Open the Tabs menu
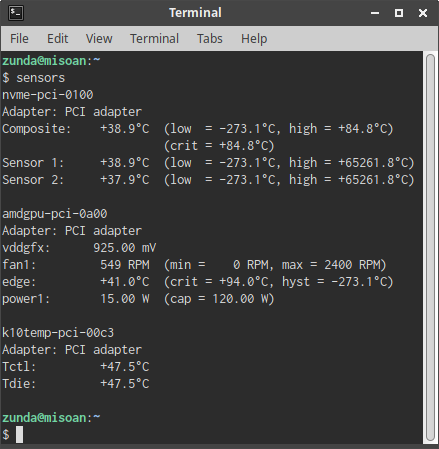 [x=209, y=39]
